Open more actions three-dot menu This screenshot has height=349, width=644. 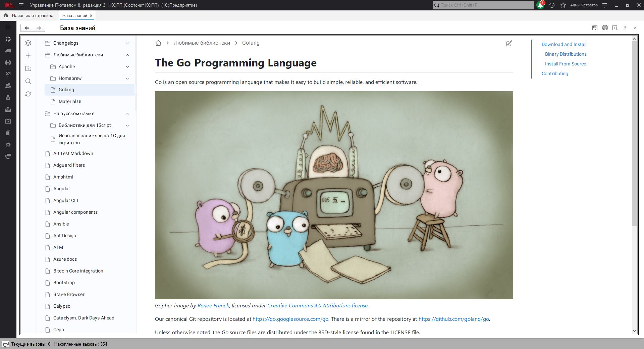625,28
